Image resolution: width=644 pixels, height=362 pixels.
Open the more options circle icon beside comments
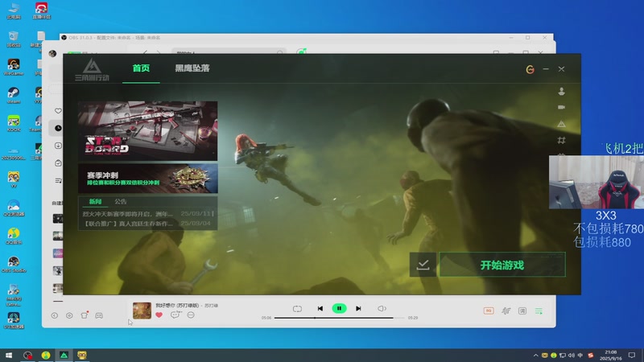coord(191,315)
